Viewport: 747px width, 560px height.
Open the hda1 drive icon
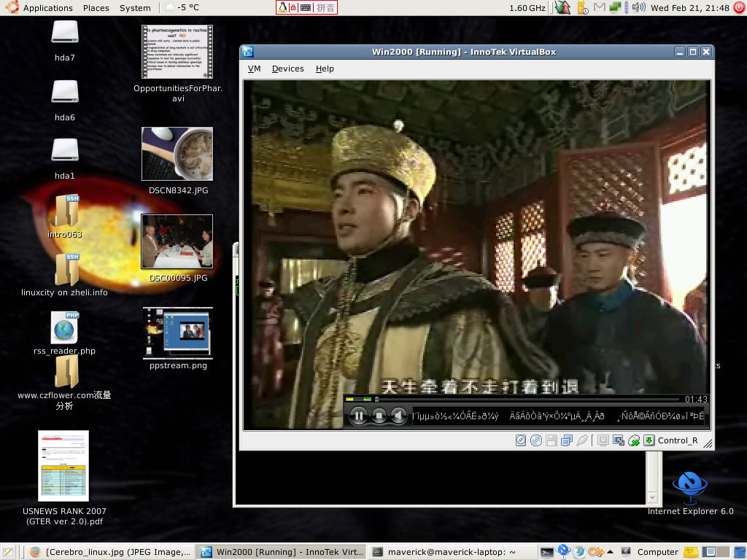pos(65,150)
